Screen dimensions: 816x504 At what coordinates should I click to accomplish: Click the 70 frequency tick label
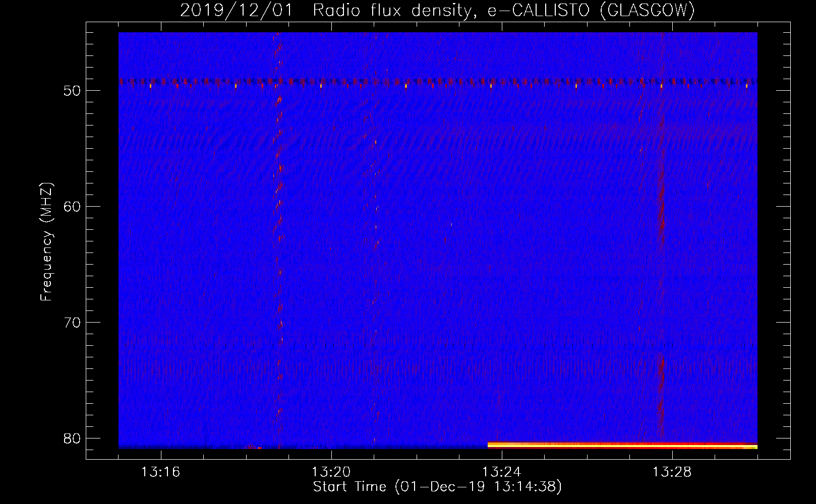tap(72, 323)
